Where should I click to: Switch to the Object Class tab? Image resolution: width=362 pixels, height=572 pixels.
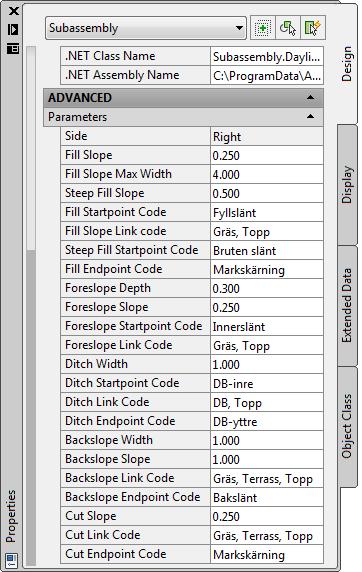[347, 426]
